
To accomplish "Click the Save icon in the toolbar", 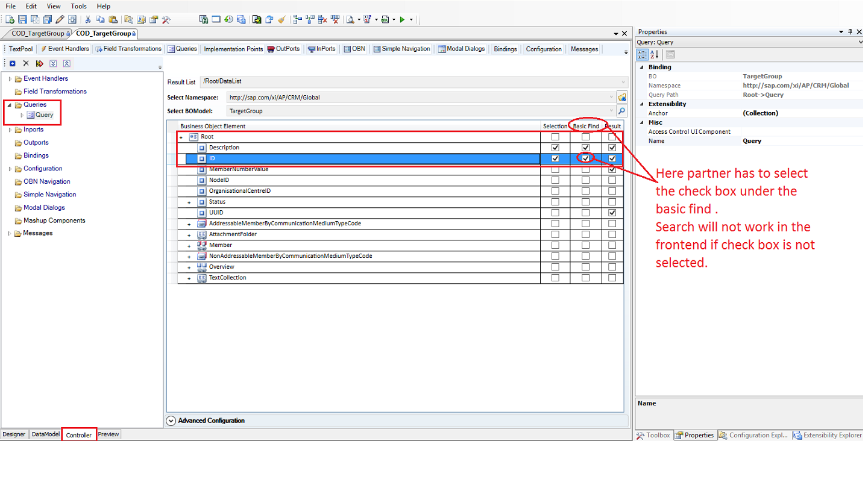I will tap(22, 19).
